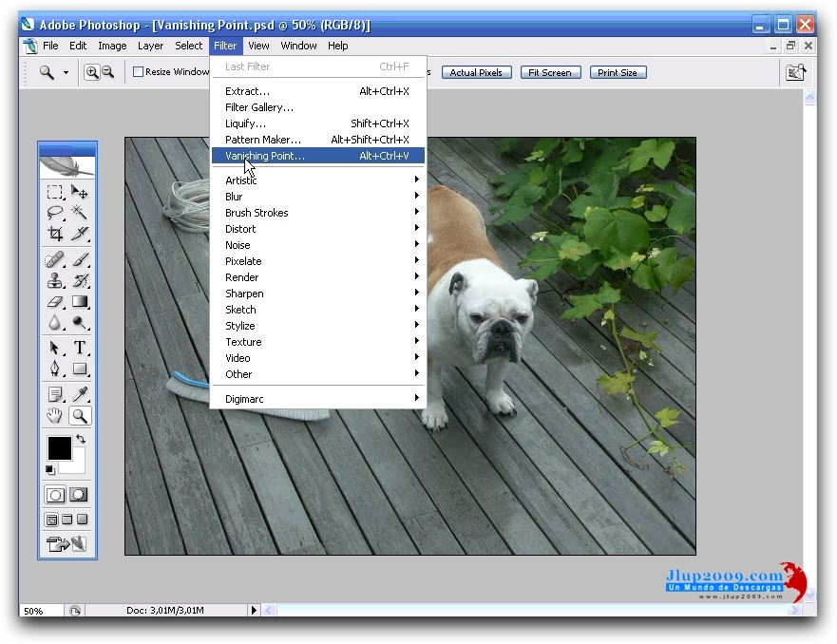Screen dimensions: 837x644
Task: Switch to Quick Mask mode
Action: click(79, 495)
